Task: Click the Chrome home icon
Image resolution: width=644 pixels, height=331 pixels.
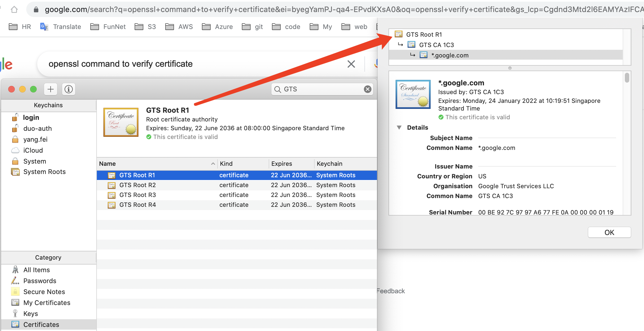Action: (x=14, y=10)
